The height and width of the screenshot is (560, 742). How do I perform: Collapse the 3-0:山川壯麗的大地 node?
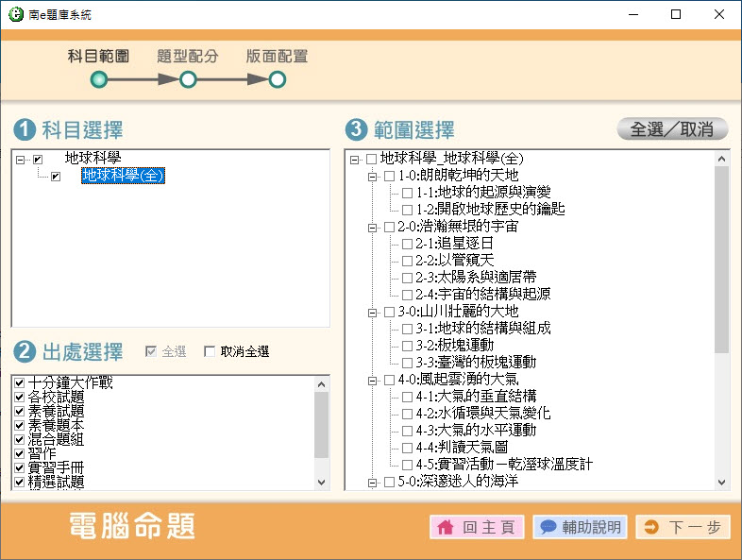372,312
